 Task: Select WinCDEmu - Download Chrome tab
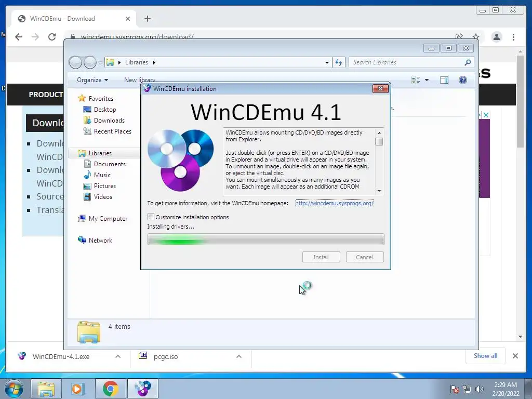click(74, 19)
